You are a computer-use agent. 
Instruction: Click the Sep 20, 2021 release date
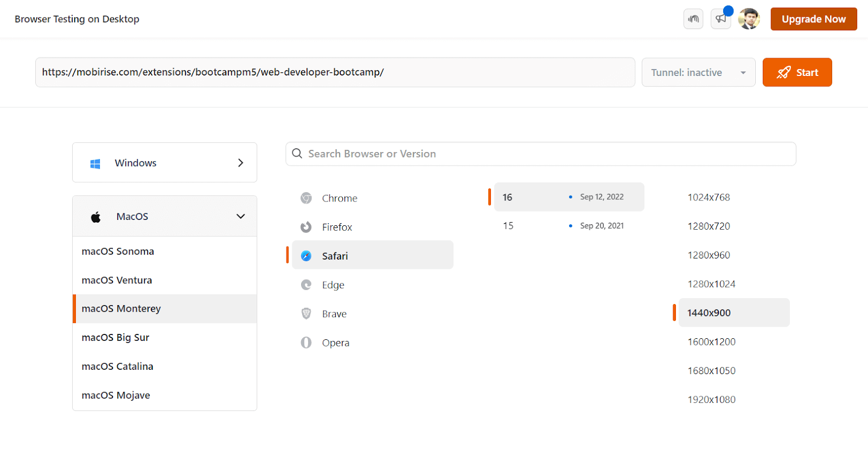pyautogui.click(x=602, y=226)
